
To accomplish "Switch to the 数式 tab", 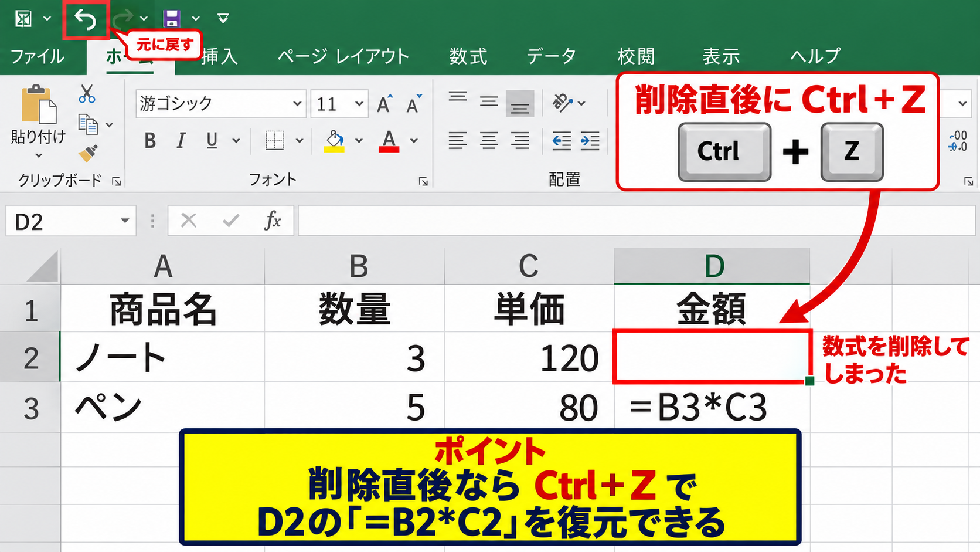I will (x=468, y=56).
